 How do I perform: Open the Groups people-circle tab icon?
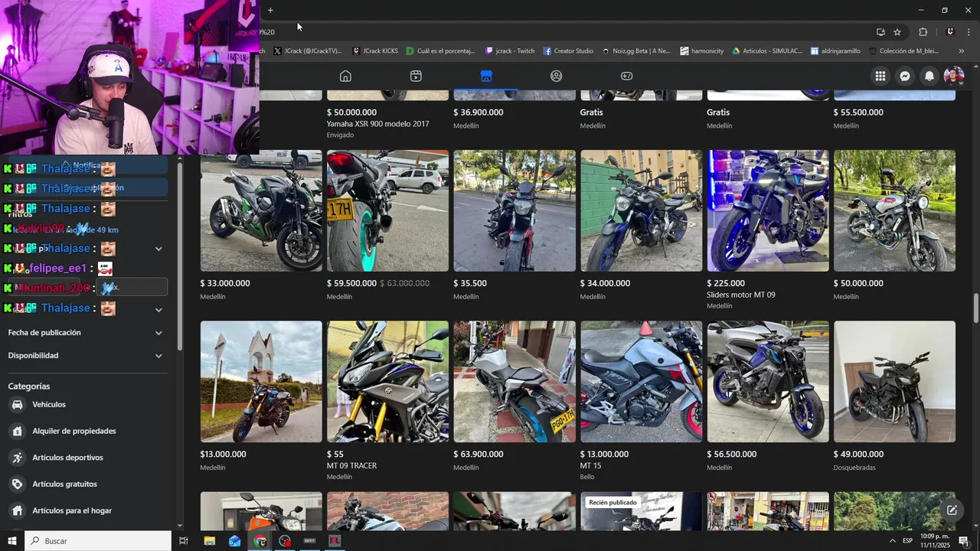point(557,76)
